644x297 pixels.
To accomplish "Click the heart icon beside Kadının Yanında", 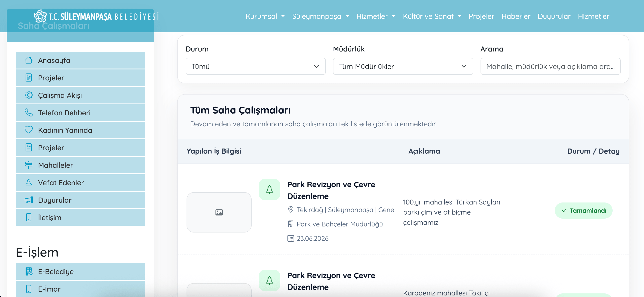I will pyautogui.click(x=29, y=130).
